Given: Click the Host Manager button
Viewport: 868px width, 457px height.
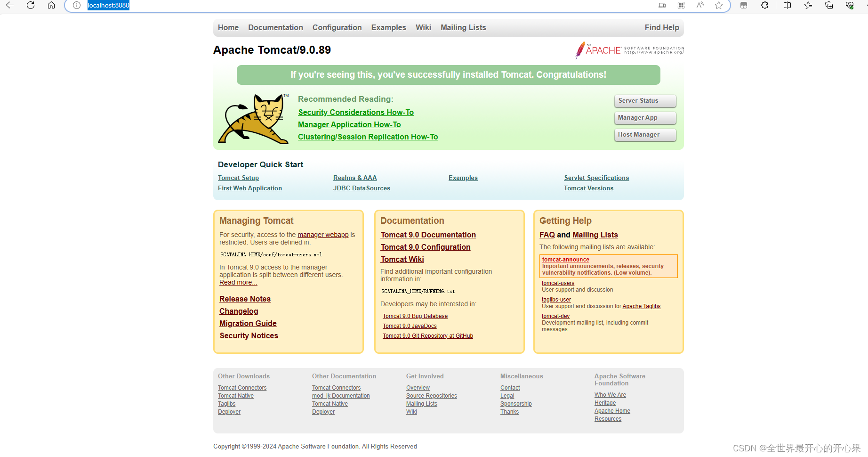Looking at the screenshot, I should (644, 134).
